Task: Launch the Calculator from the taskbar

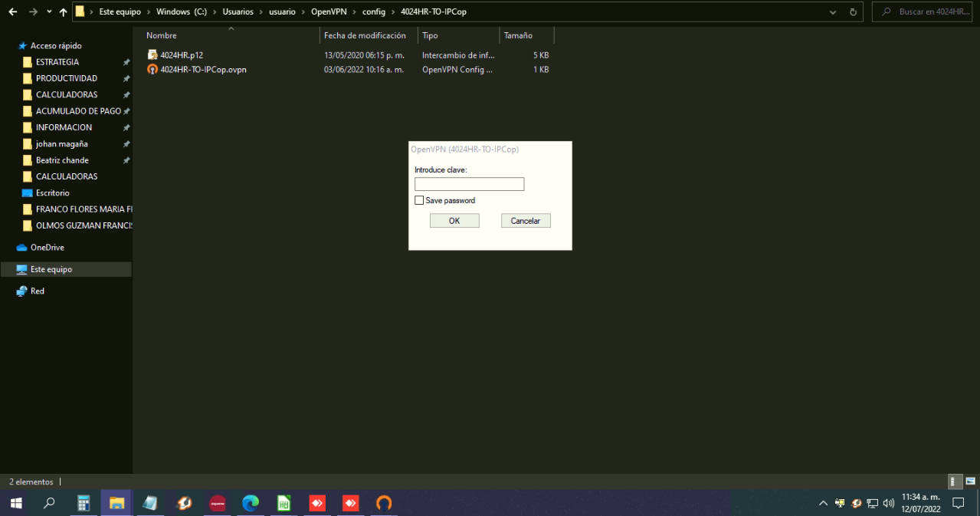Action: pos(84,503)
